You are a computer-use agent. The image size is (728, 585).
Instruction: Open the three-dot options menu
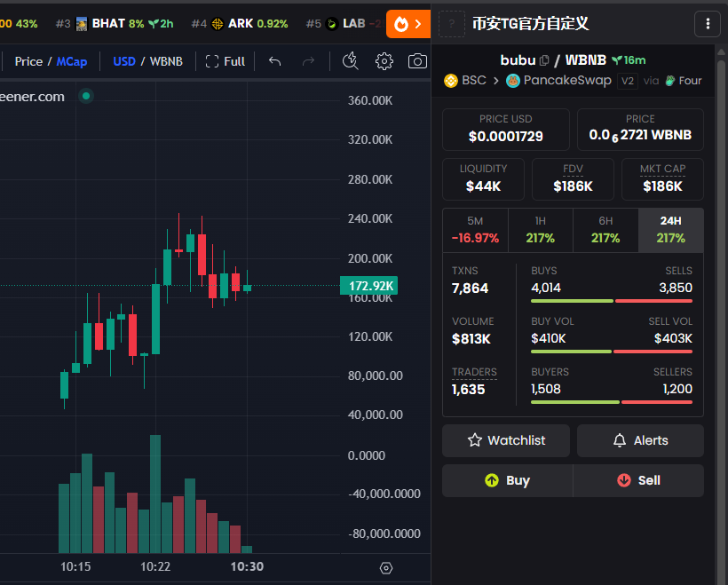(707, 24)
